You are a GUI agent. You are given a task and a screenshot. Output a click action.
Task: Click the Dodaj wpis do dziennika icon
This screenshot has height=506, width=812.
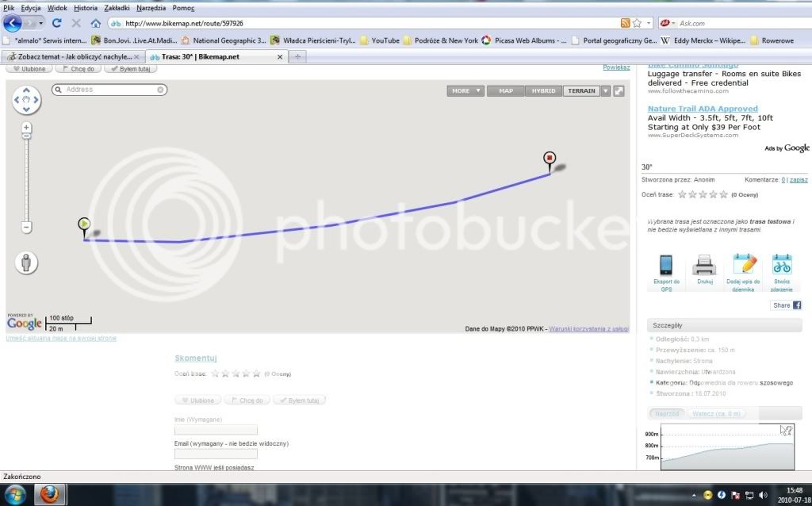coord(745,264)
